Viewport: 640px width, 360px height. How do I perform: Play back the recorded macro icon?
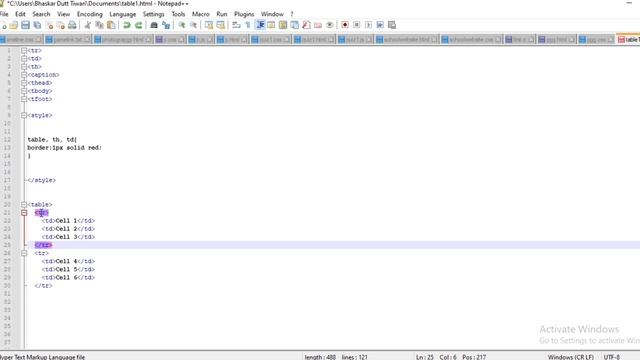pos(369,25)
